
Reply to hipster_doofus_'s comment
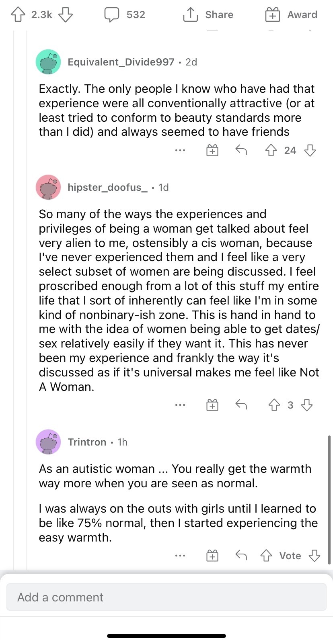tap(241, 405)
